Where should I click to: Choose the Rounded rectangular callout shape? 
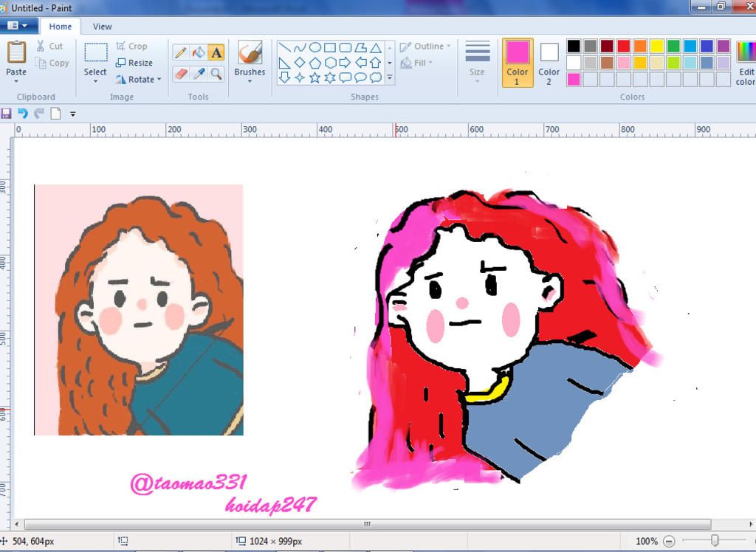(346, 77)
